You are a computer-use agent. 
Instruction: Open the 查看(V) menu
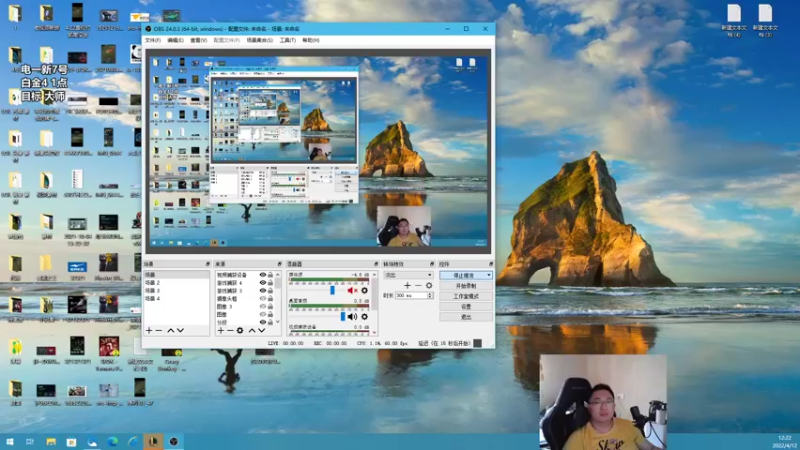coord(198,40)
